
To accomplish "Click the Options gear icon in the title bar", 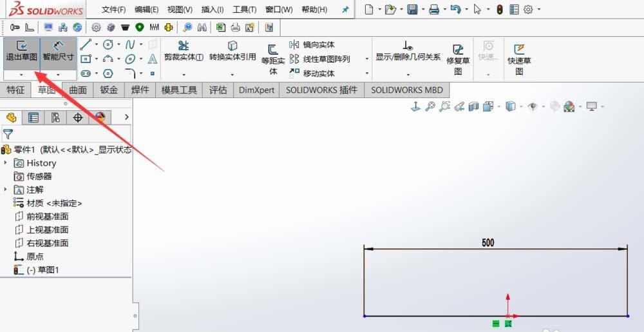I will pos(528,10).
